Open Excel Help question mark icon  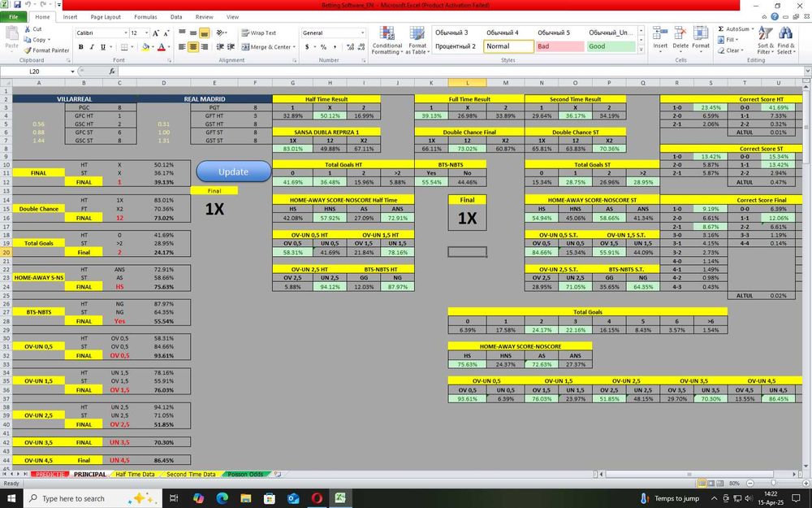pos(774,16)
